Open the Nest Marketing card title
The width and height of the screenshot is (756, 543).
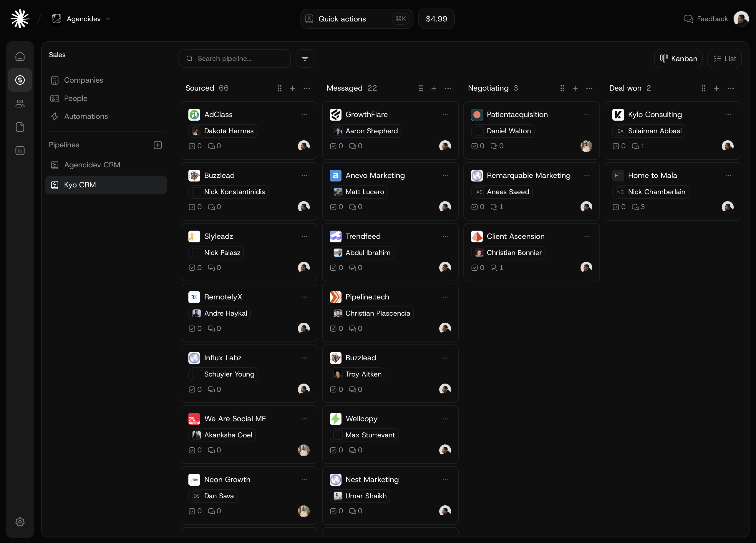pos(372,479)
